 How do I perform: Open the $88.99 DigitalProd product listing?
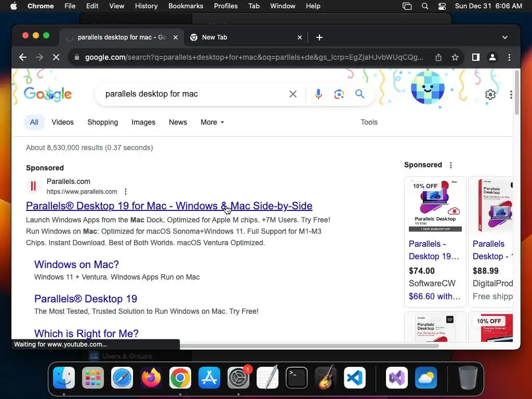click(x=490, y=242)
